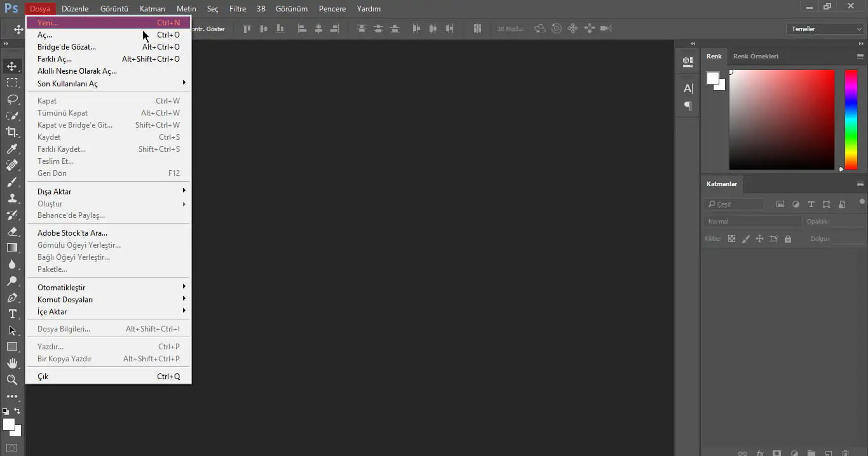Select the Path Selection arrow tool
The width and height of the screenshot is (868, 456).
click(12, 330)
